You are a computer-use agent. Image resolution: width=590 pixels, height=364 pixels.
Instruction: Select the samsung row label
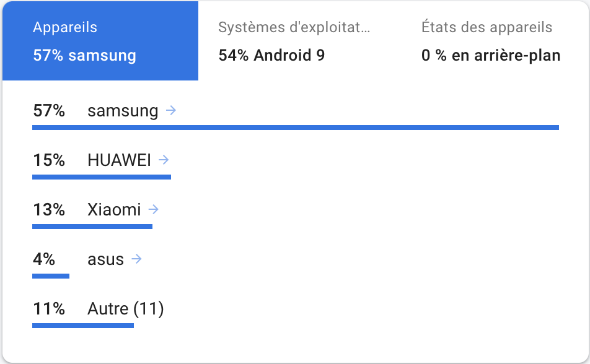click(x=123, y=110)
